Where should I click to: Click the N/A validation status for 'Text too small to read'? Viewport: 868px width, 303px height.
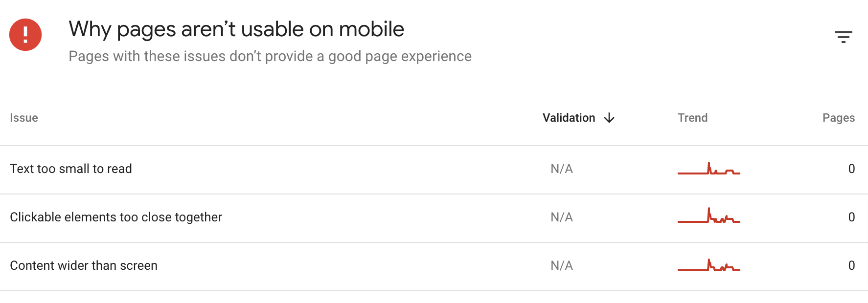point(562,169)
